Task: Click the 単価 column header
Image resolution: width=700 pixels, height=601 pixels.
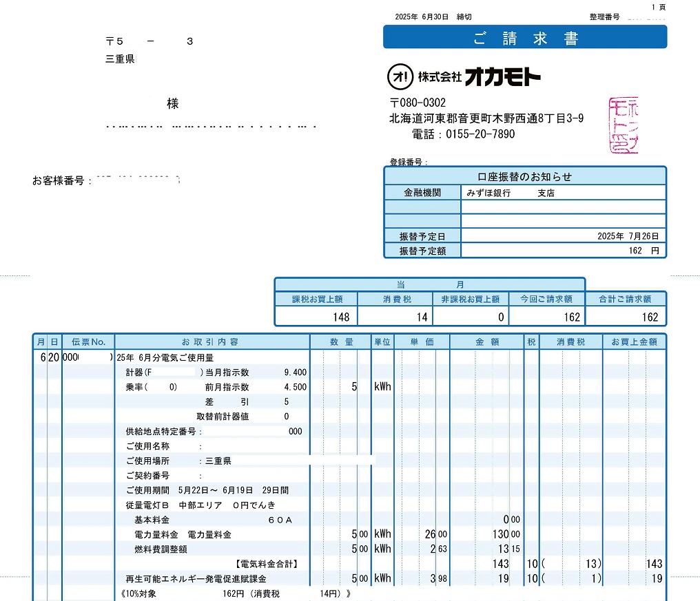Action: 422,341
